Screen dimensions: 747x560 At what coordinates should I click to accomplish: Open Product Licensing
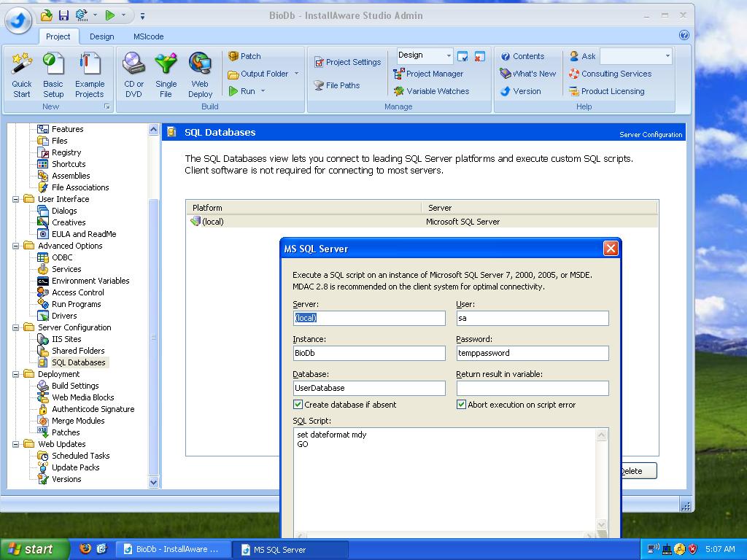(x=606, y=91)
